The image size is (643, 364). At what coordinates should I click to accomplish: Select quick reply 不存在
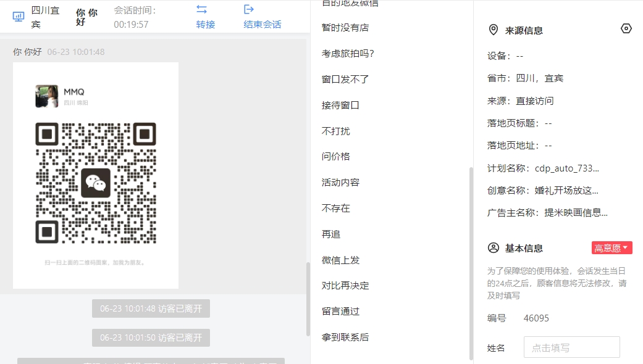336,208
